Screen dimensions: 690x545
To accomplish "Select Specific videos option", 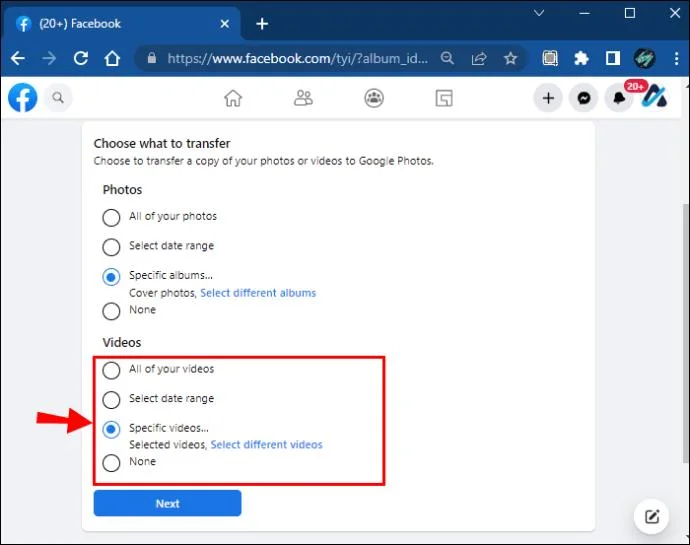I will click(x=111, y=429).
